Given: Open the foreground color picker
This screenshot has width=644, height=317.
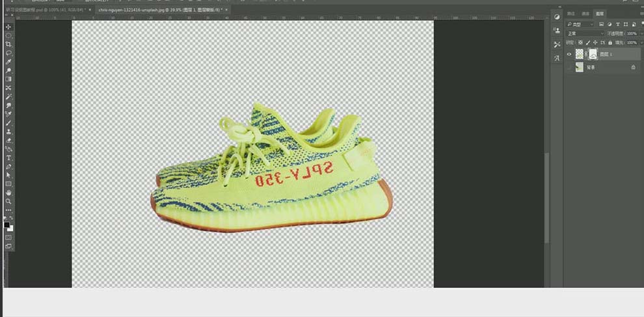Looking at the screenshot, I should pos(7,225).
